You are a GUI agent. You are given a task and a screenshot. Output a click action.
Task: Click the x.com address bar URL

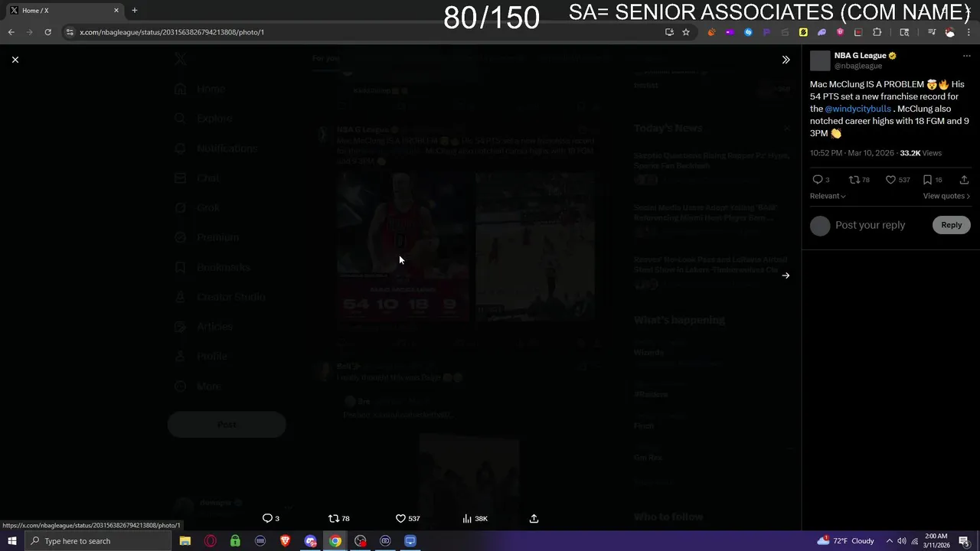171,32
